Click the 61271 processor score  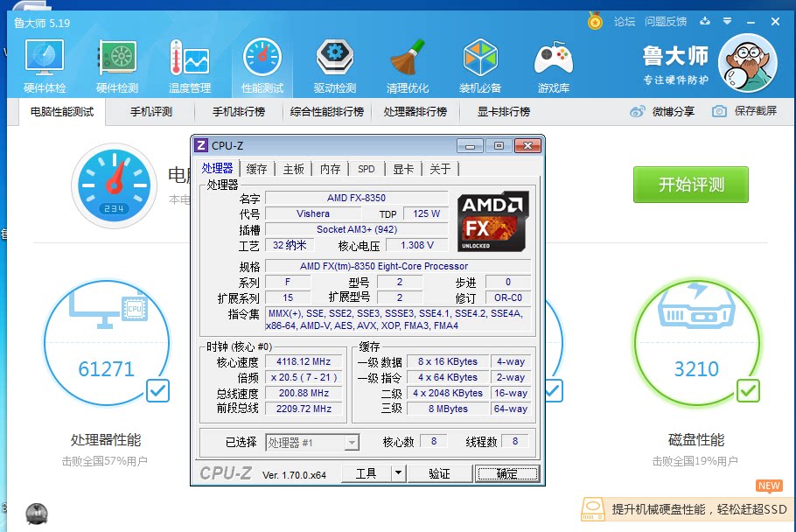[x=106, y=369]
